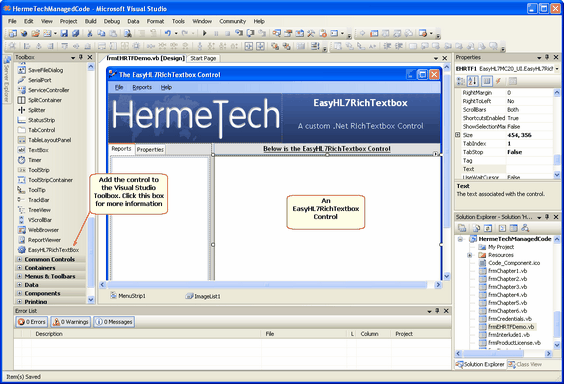Image resolution: width=564 pixels, height=384 pixels.
Task: Click the Save toolbar icon
Action: (x=64, y=33)
